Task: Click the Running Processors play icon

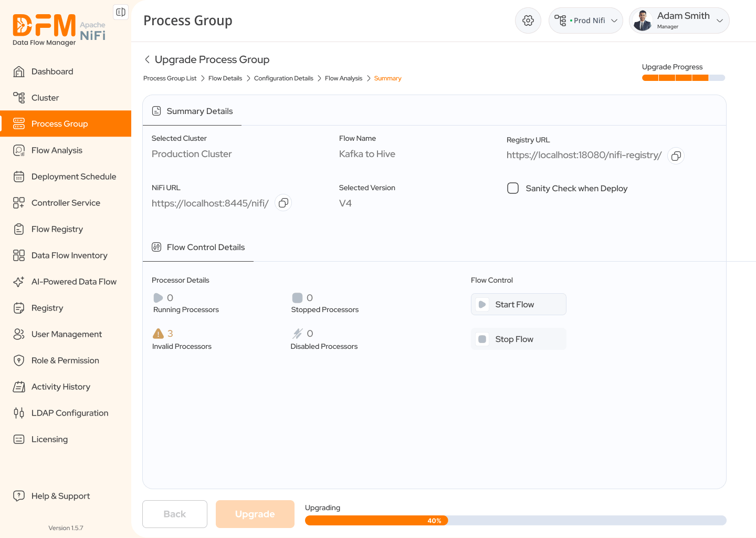Action: pos(158,298)
